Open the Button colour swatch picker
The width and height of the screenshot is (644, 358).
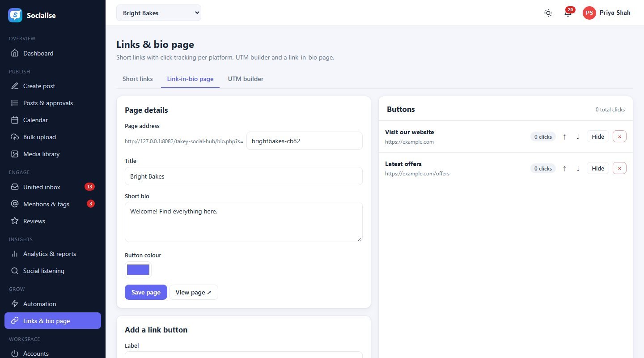(x=138, y=270)
